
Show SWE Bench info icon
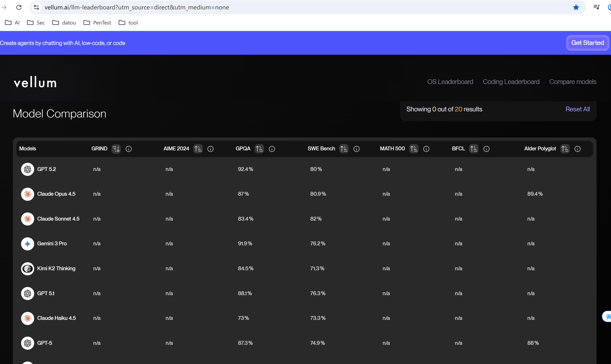click(x=356, y=149)
